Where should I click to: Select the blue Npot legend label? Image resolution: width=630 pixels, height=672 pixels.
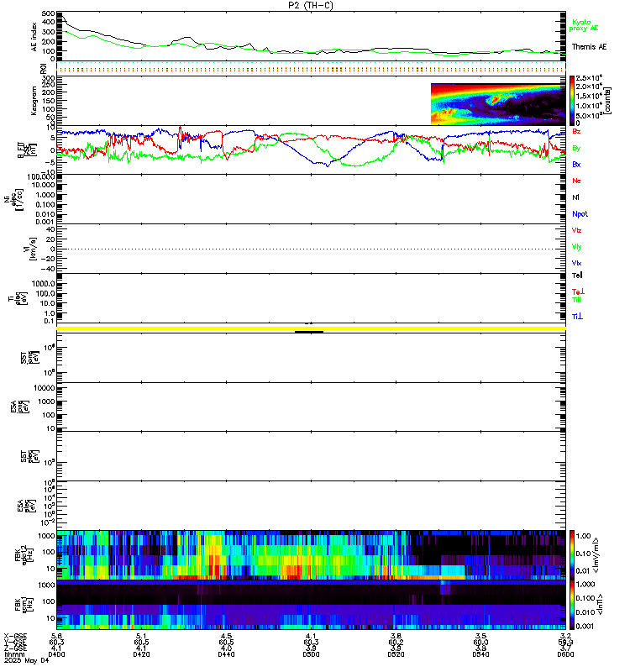(x=580, y=214)
